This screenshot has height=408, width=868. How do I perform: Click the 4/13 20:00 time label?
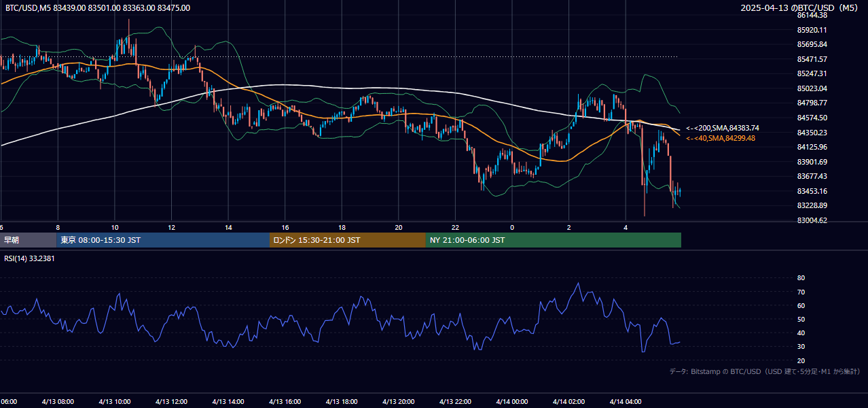click(x=399, y=401)
